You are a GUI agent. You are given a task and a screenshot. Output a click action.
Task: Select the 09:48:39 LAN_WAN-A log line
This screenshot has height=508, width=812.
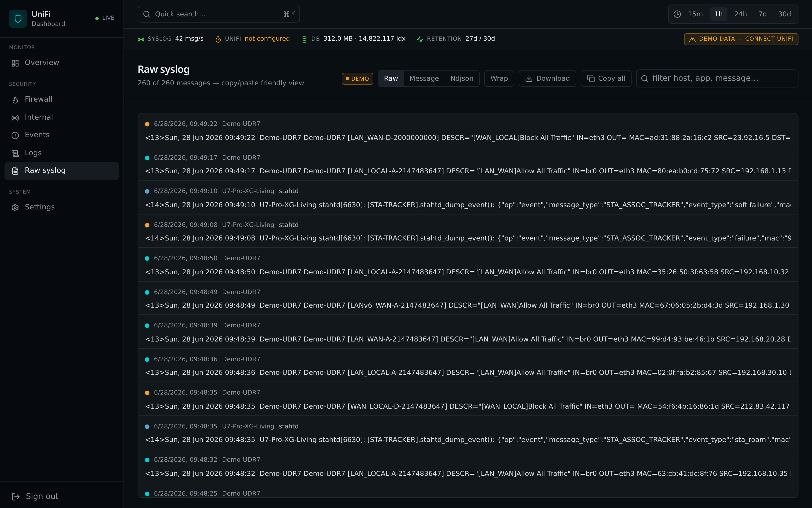pos(468,332)
